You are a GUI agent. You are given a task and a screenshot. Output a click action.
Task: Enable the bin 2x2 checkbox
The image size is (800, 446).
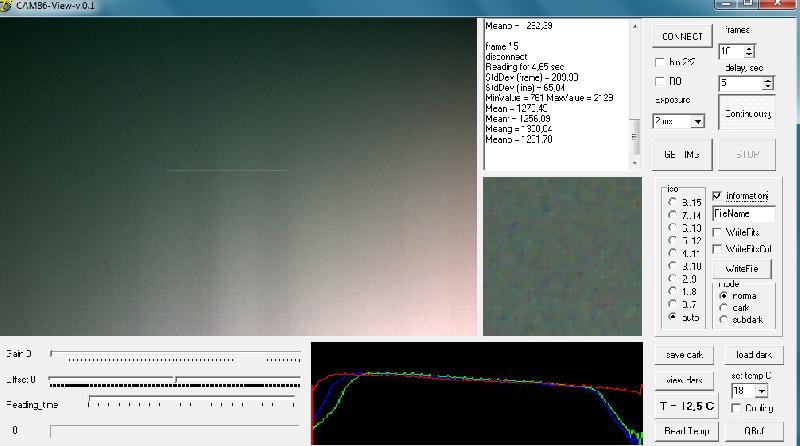pos(660,62)
